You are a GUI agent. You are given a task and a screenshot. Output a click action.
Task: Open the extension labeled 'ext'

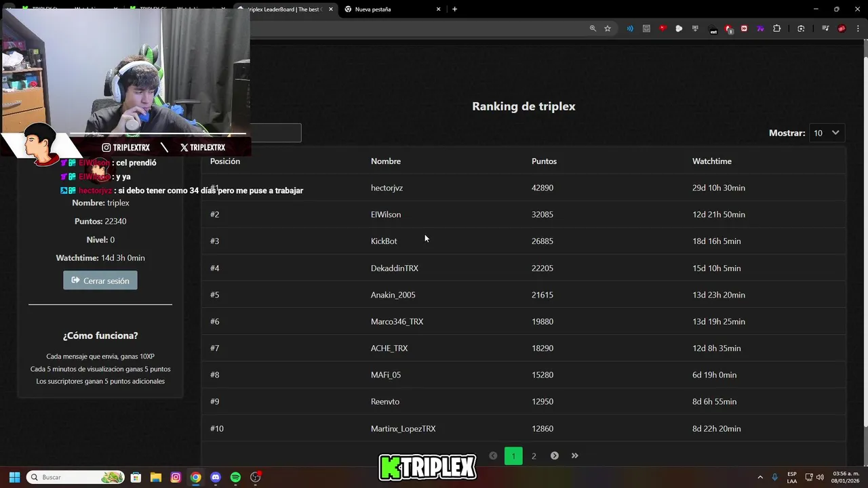(713, 29)
